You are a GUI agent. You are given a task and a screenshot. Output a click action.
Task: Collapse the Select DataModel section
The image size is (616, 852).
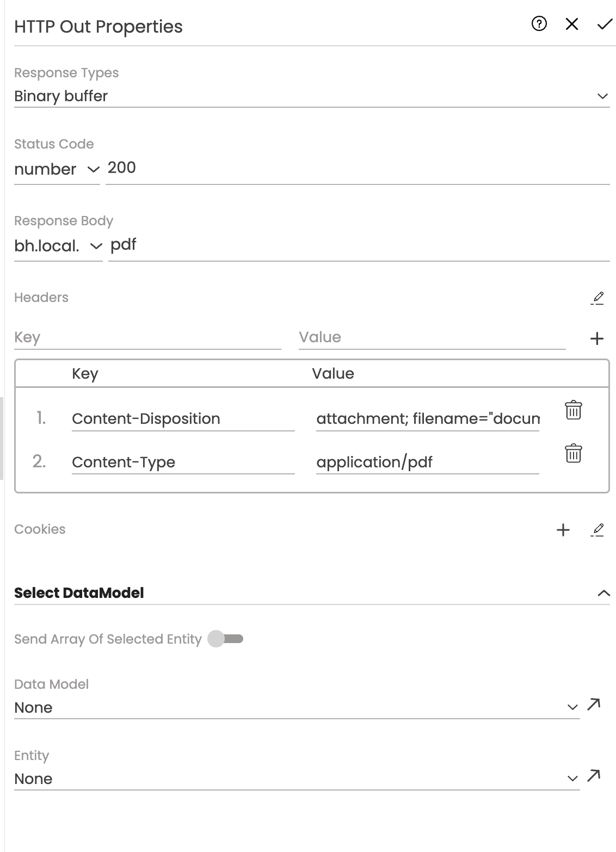[x=603, y=593]
